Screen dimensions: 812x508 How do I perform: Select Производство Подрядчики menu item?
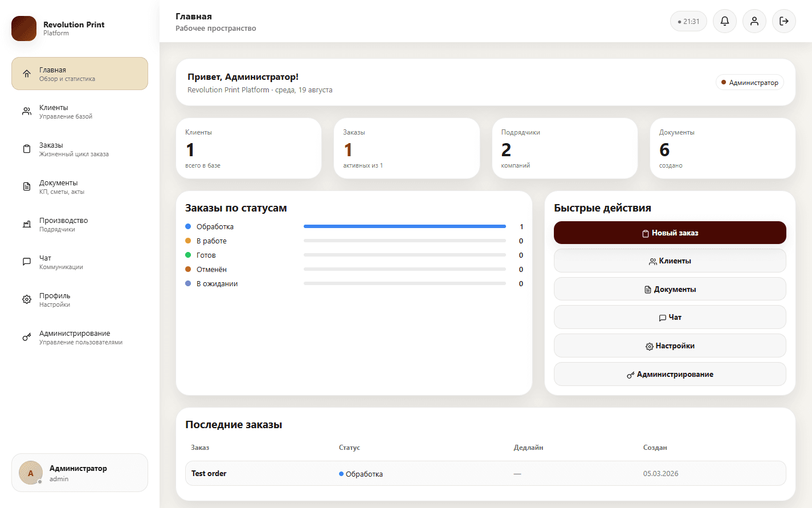pyautogui.click(x=80, y=224)
